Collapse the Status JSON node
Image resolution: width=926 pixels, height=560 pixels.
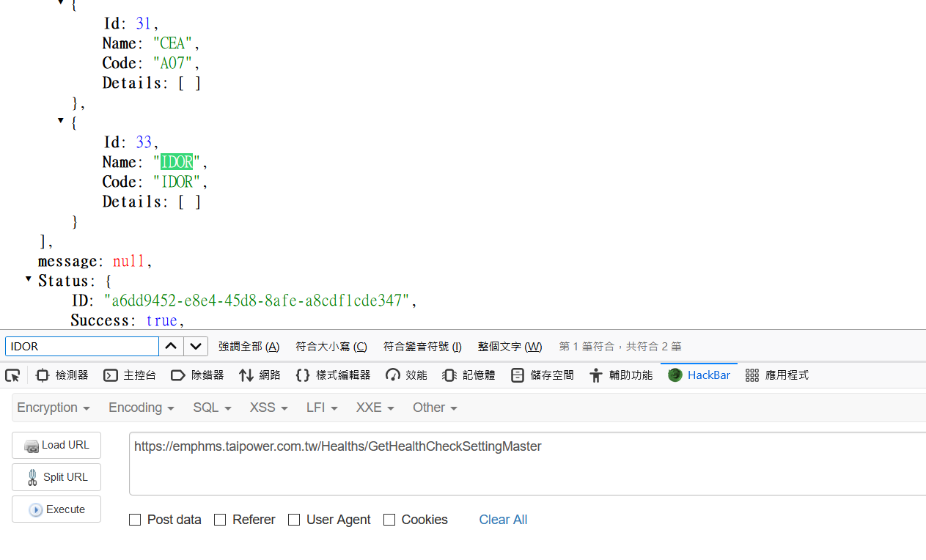pos(29,279)
